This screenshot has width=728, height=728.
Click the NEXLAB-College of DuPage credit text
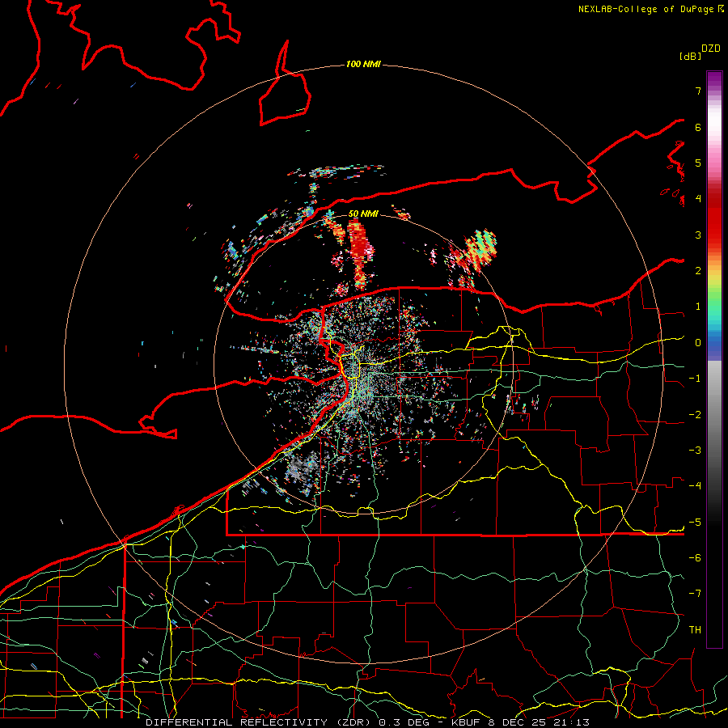point(650,9)
